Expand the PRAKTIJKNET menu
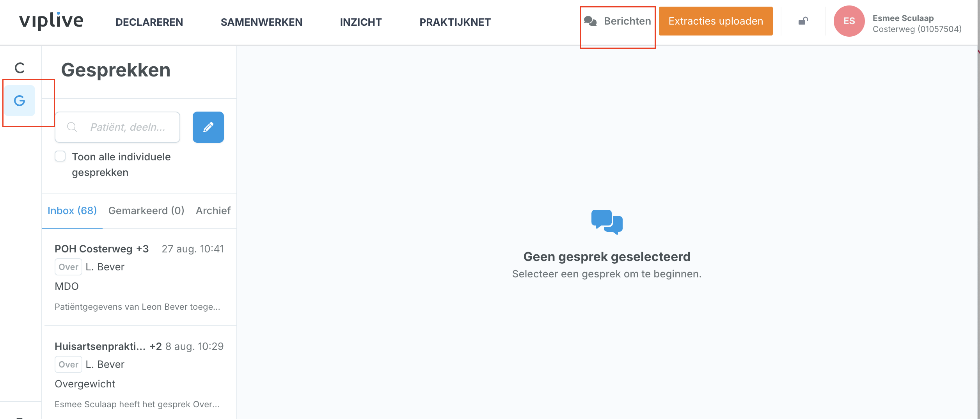This screenshot has height=419, width=980. [x=455, y=22]
